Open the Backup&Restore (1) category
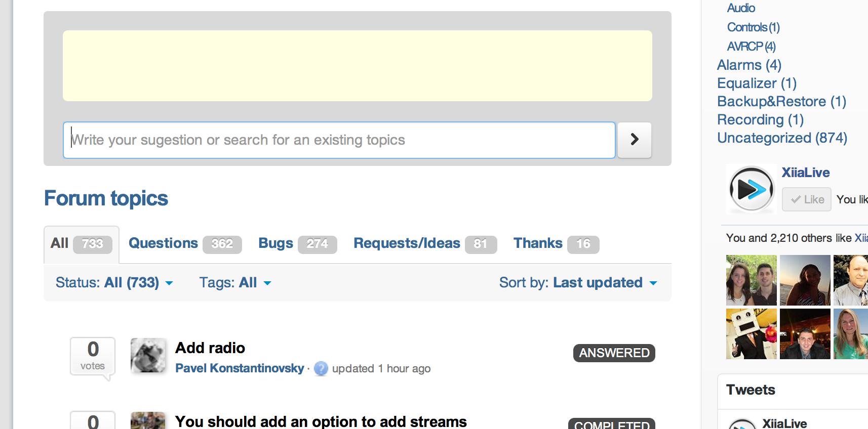Viewport: 868px width, 429px height. click(x=781, y=101)
